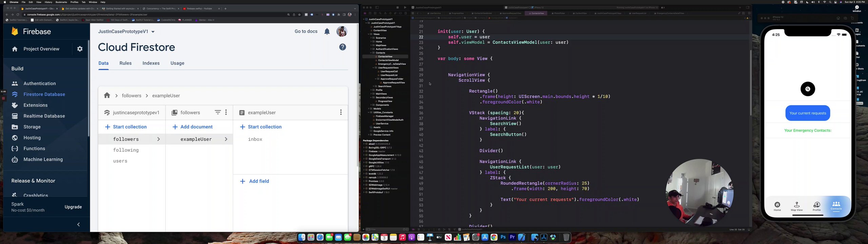Open Chrome Bookmarks menu

pos(61,2)
